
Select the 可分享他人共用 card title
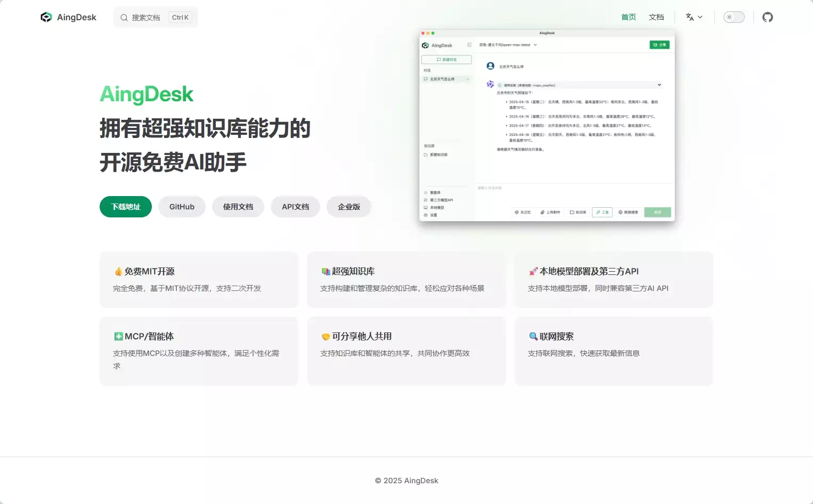(362, 337)
